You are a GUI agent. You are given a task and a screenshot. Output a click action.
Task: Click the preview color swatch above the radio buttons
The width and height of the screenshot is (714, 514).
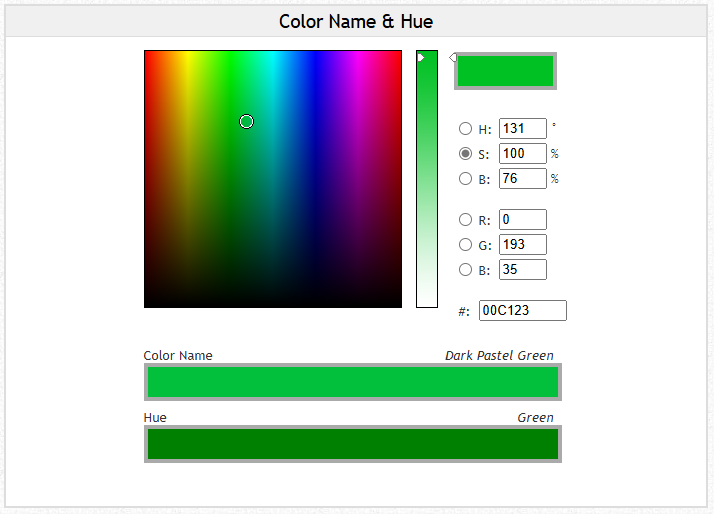(505, 71)
